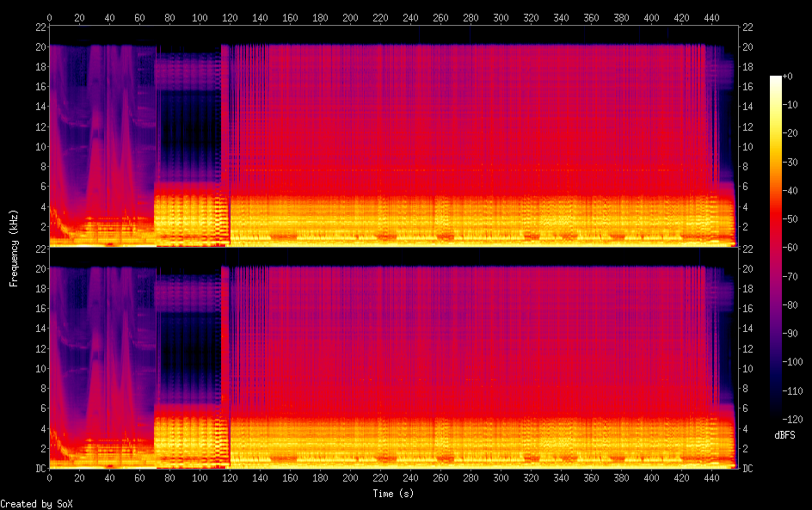Click the 60 tick label on the top time axis
Image resolution: width=812 pixels, height=510 pixels.
pyautogui.click(x=139, y=16)
